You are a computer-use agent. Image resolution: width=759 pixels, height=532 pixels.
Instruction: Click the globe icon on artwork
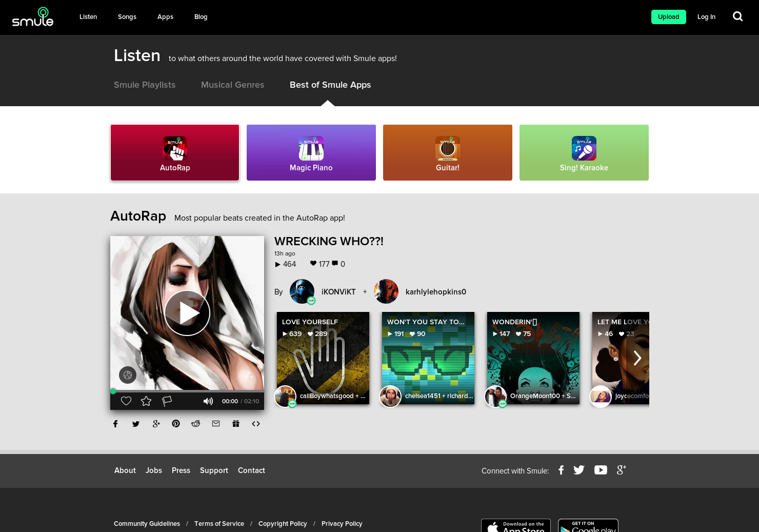[x=128, y=375]
